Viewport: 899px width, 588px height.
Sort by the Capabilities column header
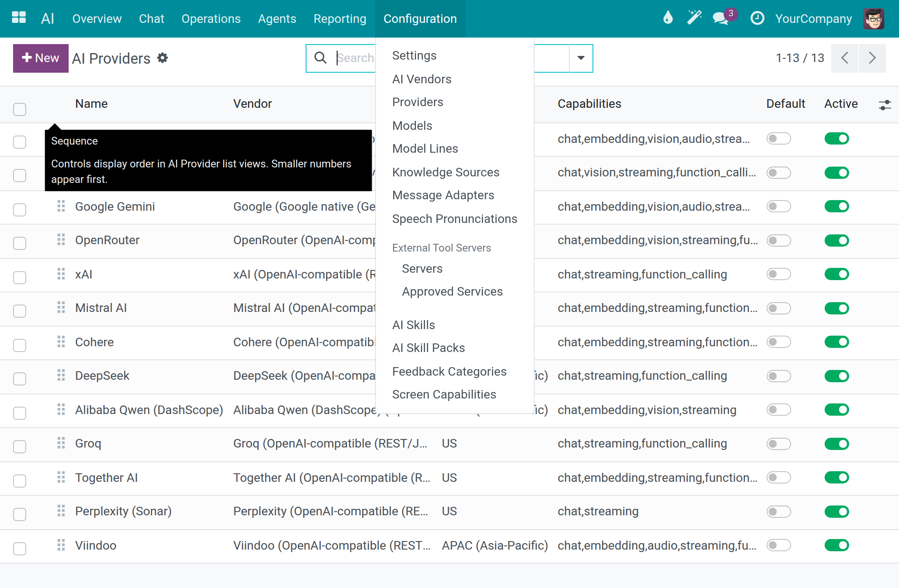(589, 104)
